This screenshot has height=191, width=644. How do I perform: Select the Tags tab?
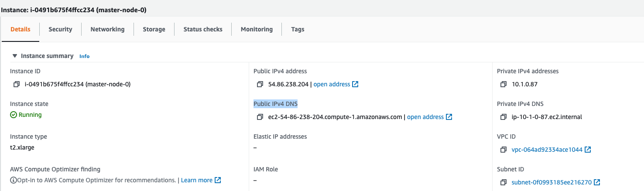[298, 29]
